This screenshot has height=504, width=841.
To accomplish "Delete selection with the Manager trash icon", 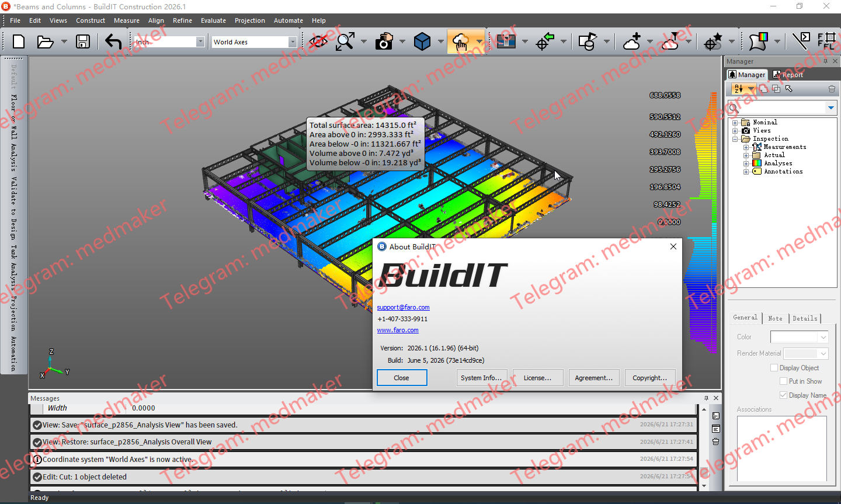I will click(832, 89).
